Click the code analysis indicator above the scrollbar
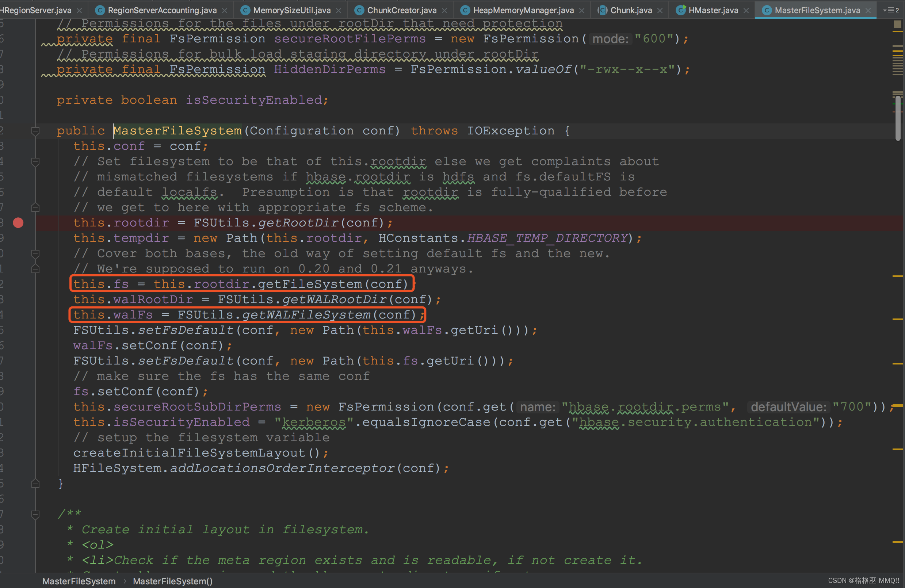Screen dimensions: 905x588 (897, 24)
